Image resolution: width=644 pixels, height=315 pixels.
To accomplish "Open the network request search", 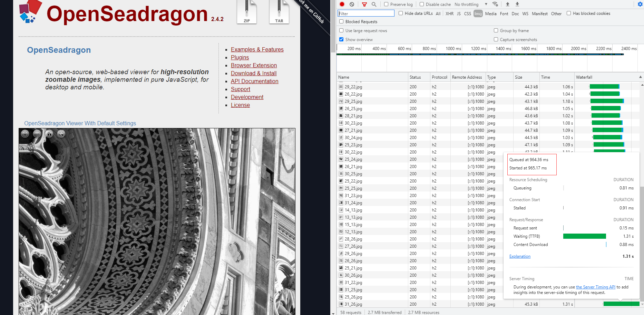I will coord(374,4).
